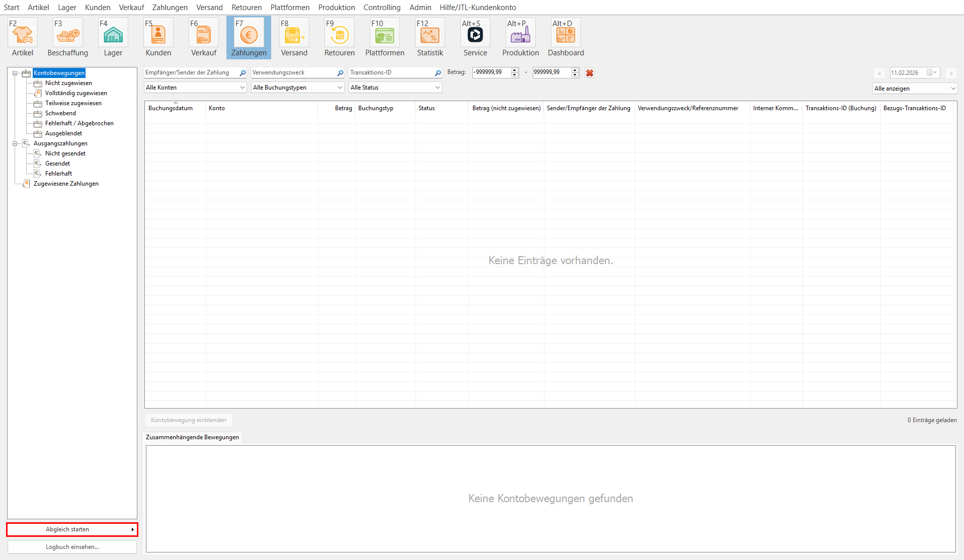Open the Statistik chart icon
Viewport: 964px width, 560px height.
430,34
